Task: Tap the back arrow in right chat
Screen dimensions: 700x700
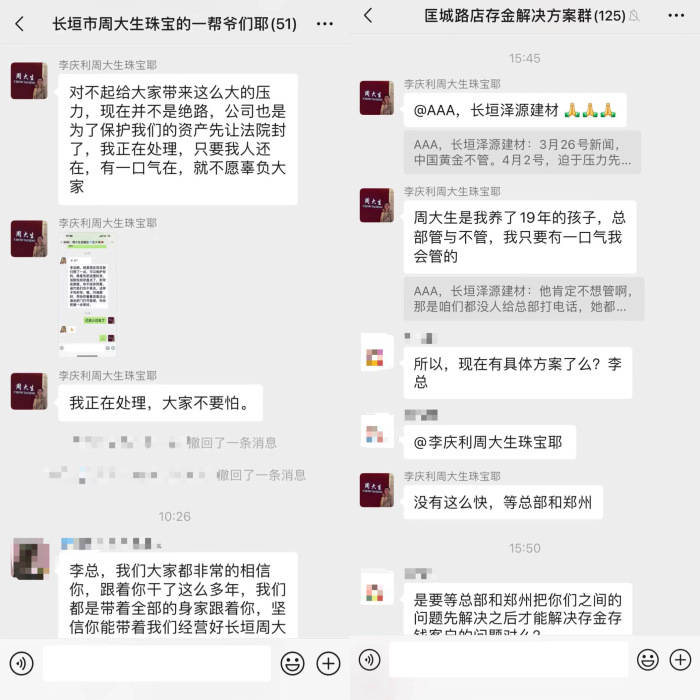Action: point(368,16)
